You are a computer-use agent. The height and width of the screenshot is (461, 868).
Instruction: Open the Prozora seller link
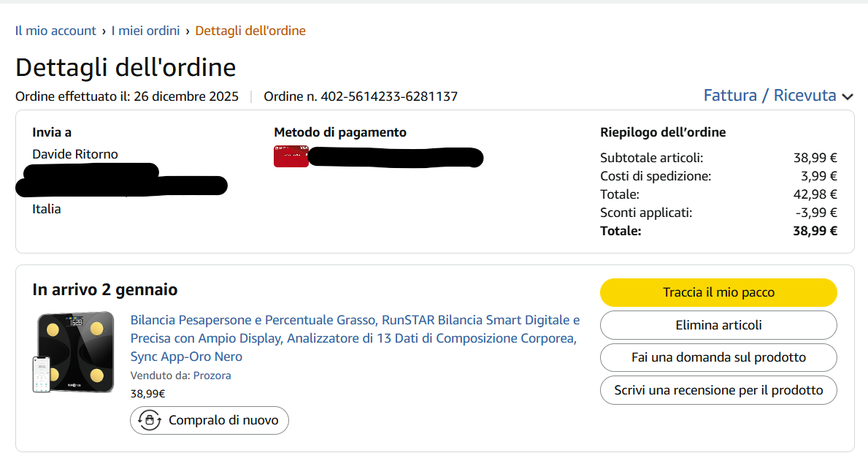(x=212, y=376)
